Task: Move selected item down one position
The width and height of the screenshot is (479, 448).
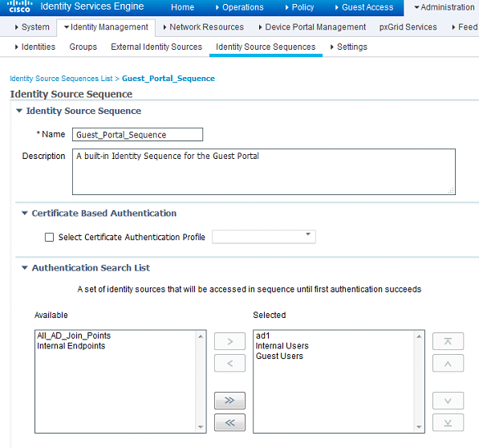Action: coord(448,401)
